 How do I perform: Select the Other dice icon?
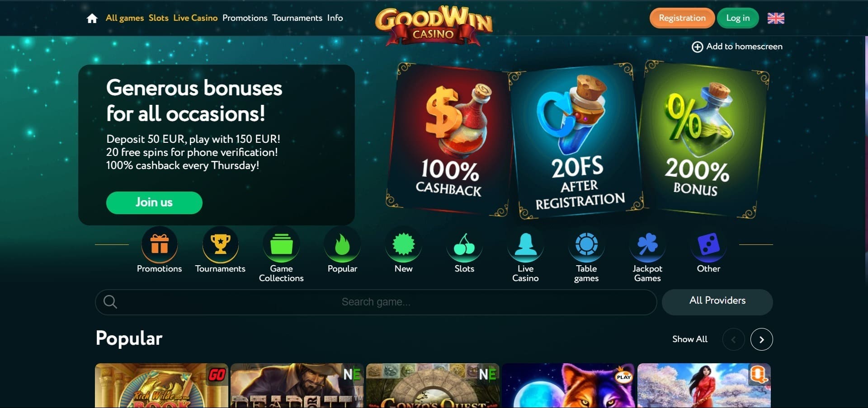[708, 244]
